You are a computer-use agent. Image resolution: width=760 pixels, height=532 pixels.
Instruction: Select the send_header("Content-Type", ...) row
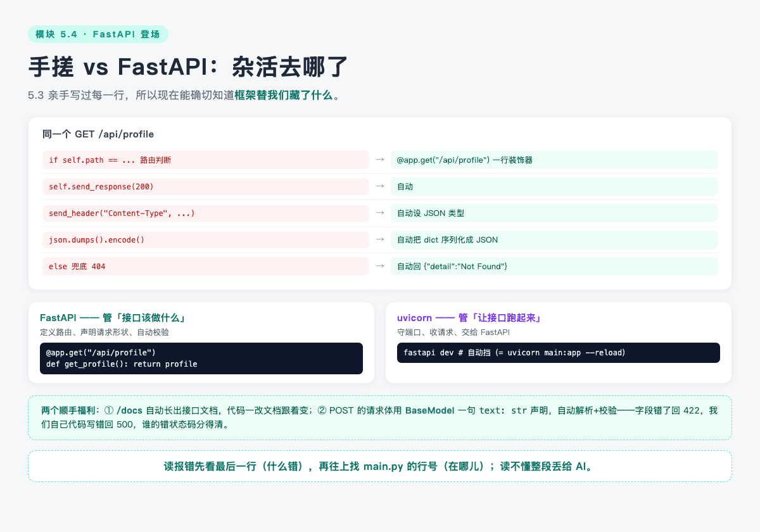206,213
